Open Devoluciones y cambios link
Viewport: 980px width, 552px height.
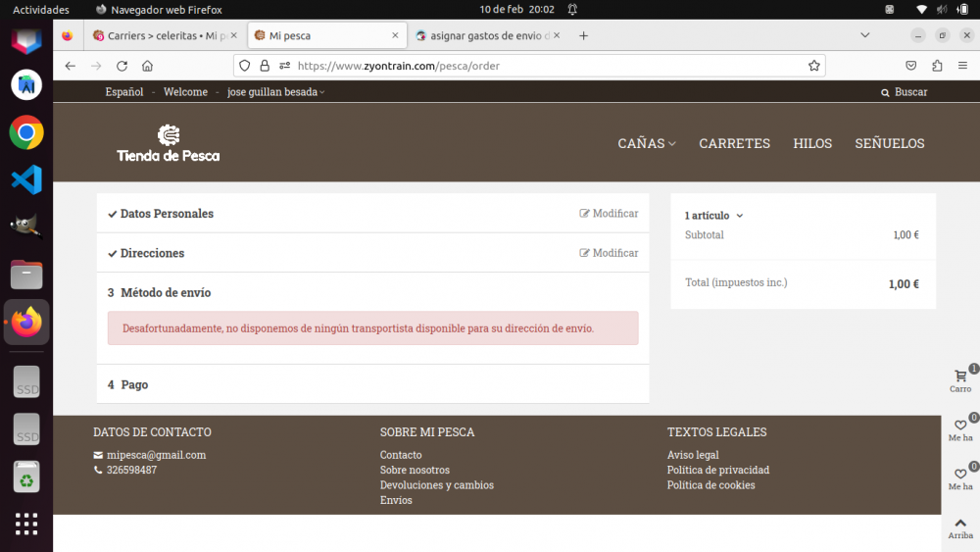[437, 485]
